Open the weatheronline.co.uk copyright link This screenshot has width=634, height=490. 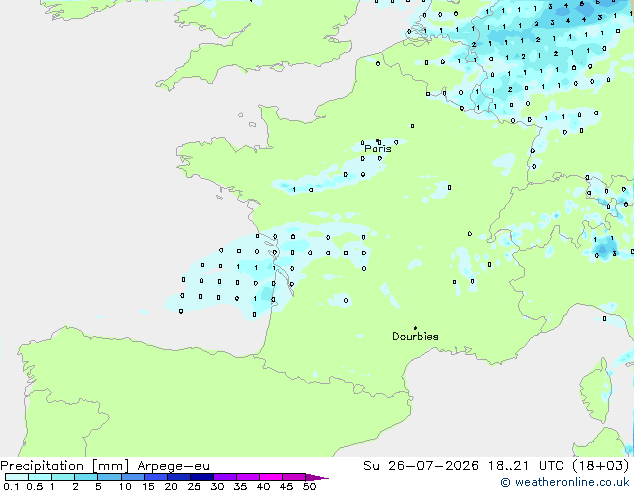click(x=565, y=482)
